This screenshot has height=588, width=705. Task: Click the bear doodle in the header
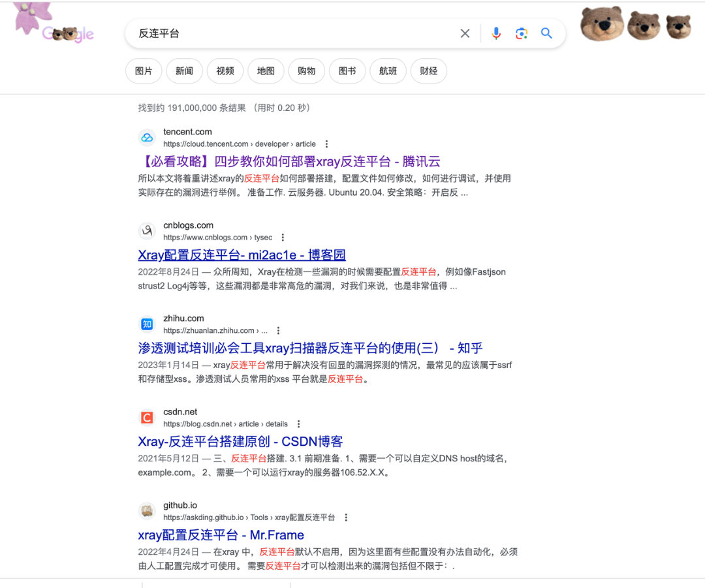pyautogui.click(x=636, y=23)
